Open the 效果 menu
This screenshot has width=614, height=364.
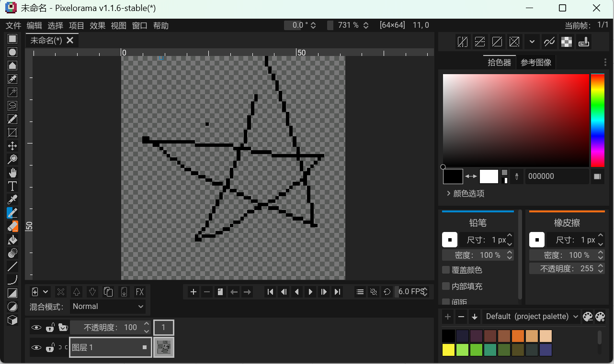98,25
